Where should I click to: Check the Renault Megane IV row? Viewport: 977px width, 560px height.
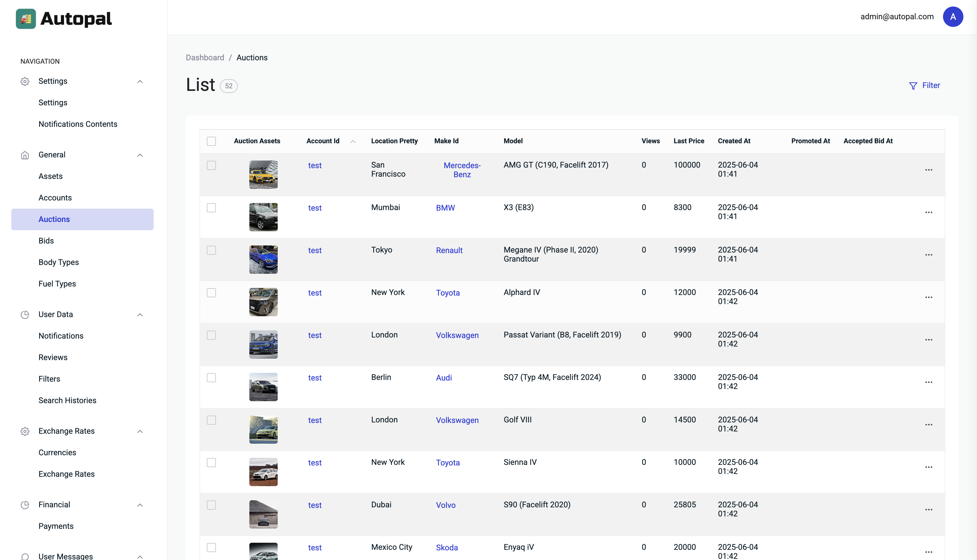211,250
